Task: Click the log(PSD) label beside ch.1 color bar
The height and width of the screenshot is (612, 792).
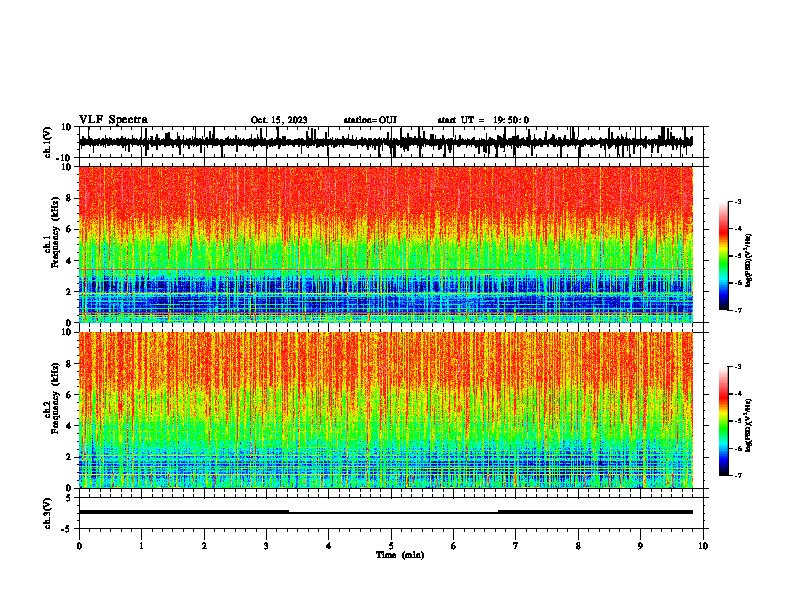Action: (749, 260)
